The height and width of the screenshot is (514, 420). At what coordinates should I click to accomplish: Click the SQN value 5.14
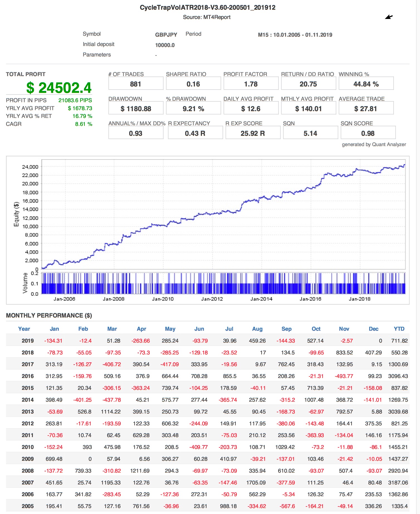pos(310,133)
